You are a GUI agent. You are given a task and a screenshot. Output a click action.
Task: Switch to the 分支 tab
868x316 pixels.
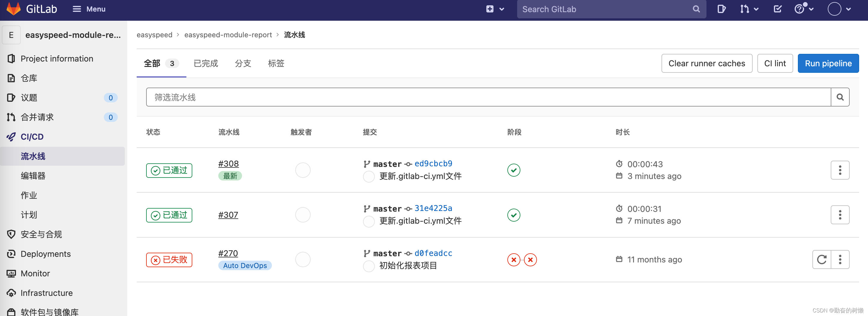click(x=243, y=63)
